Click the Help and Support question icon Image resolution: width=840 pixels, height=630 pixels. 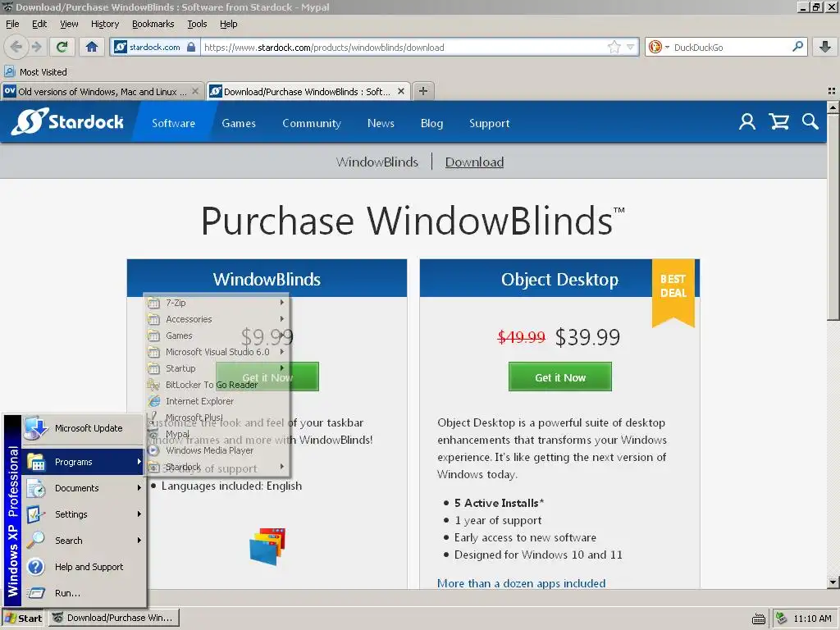coord(36,567)
